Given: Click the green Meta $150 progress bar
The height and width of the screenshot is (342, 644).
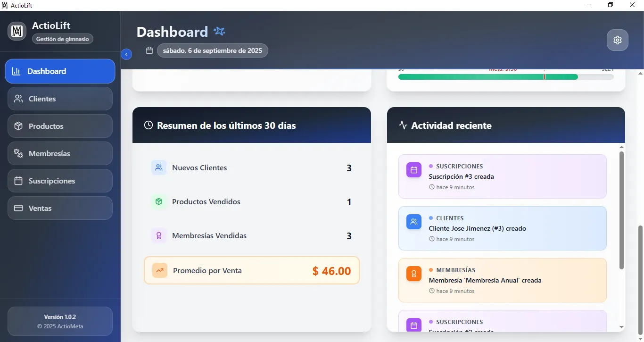Looking at the screenshot, I should [488, 76].
